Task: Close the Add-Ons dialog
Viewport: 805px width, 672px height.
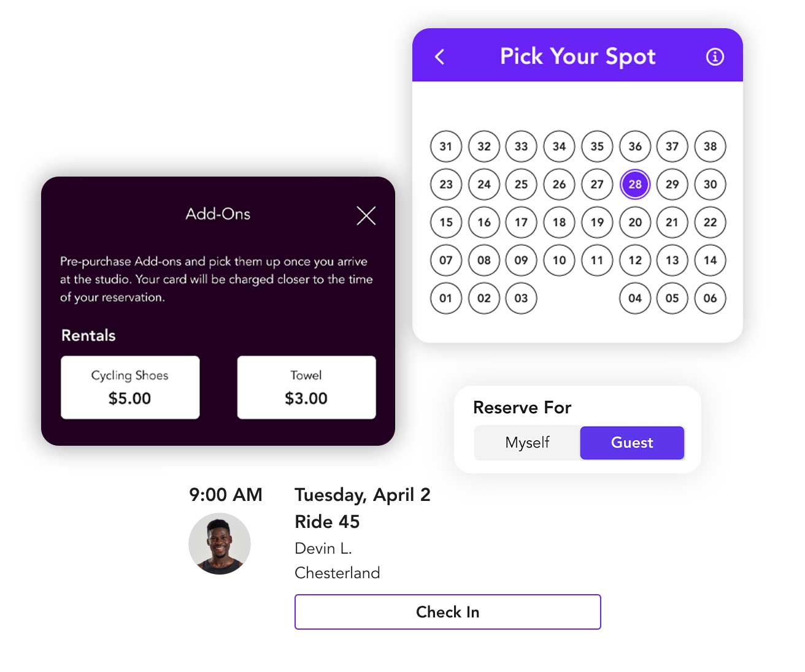Action: 366,215
